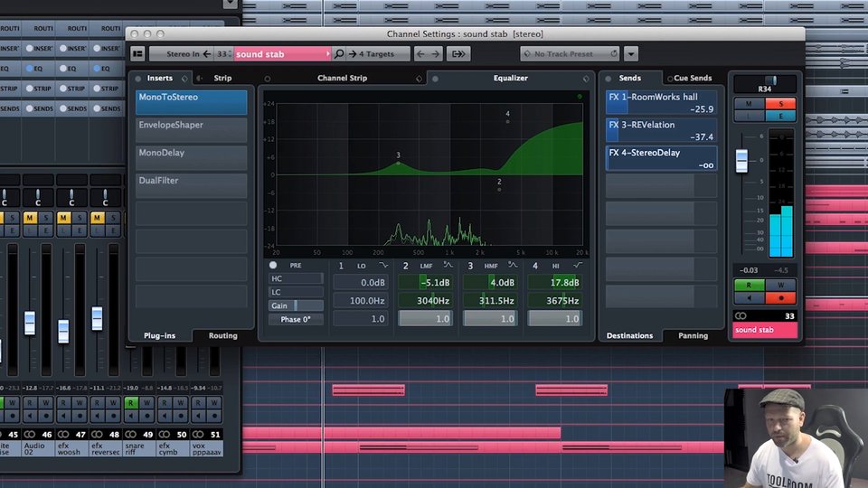Click the R34 panner control
Viewport: 868px width, 488px height.
click(x=765, y=84)
